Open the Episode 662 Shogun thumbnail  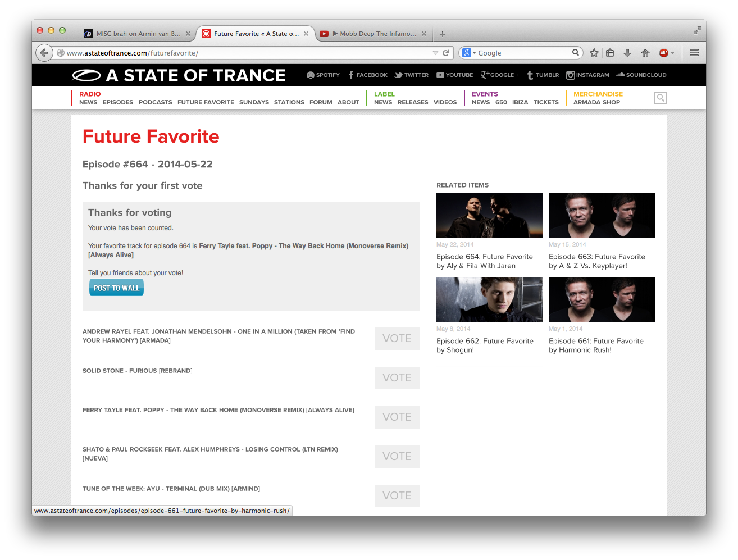point(490,299)
